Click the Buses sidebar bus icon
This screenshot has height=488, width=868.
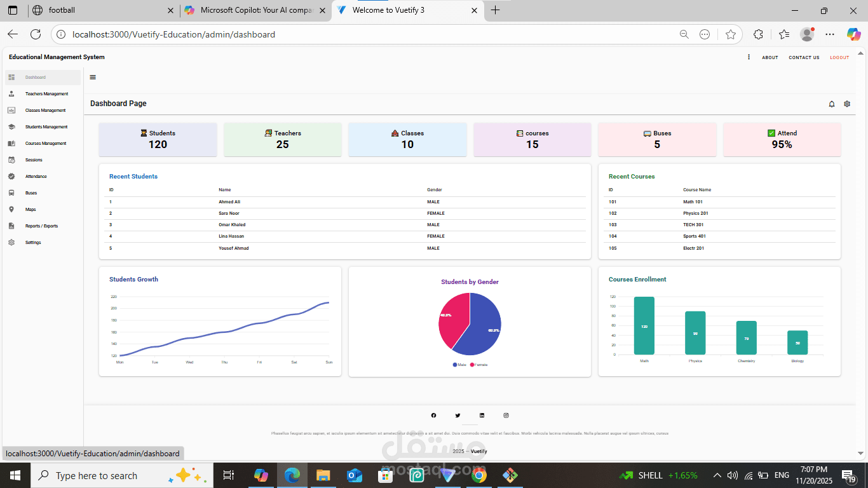pyautogui.click(x=11, y=193)
